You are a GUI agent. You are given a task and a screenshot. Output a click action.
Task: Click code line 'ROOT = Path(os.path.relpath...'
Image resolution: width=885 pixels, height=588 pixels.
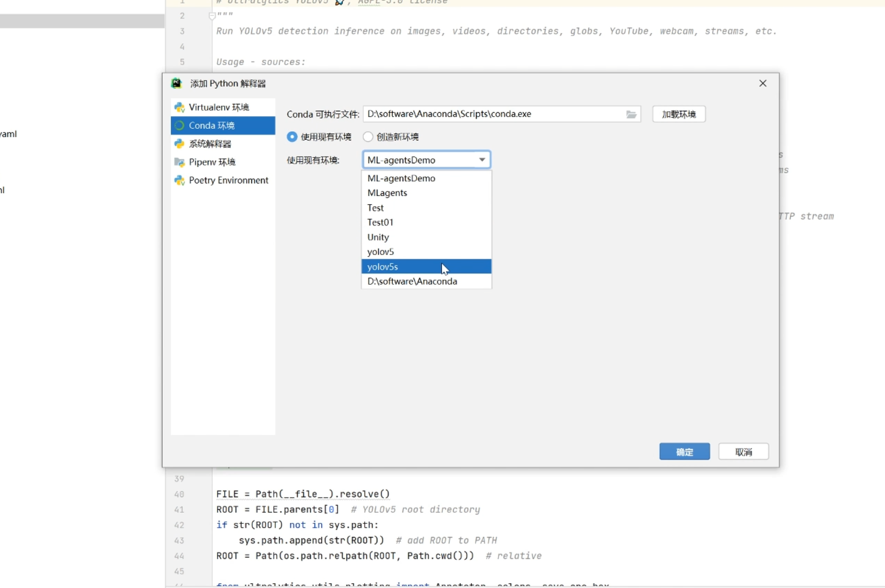click(x=345, y=556)
